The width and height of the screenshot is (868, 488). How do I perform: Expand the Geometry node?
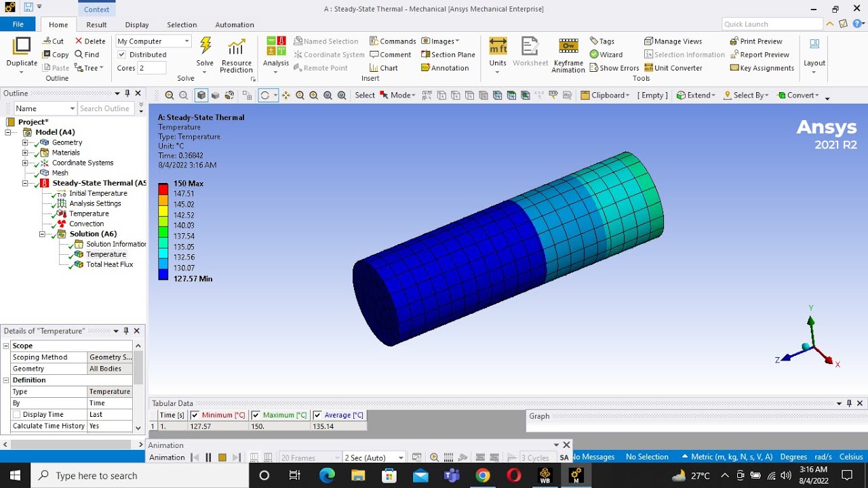point(25,142)
